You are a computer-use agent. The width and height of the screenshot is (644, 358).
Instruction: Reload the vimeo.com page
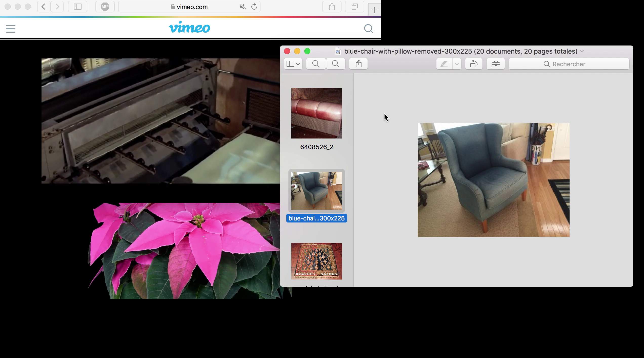click(x=254, y=7)
